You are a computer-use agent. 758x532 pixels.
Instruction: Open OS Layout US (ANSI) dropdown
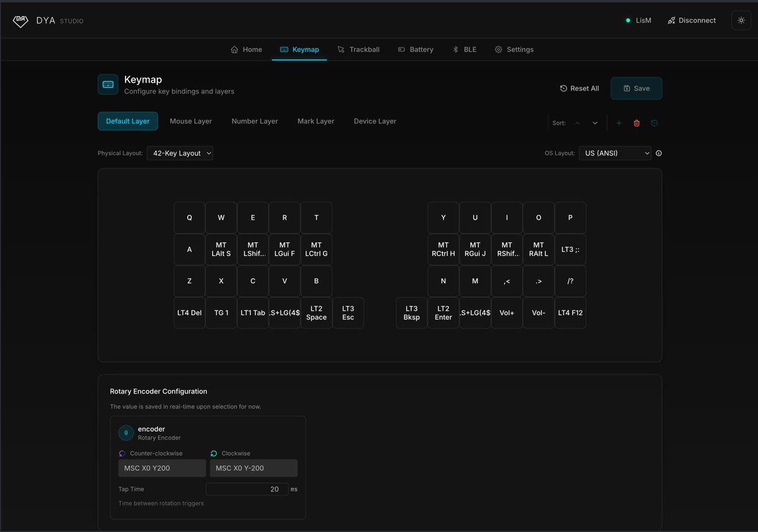(615, 153)
